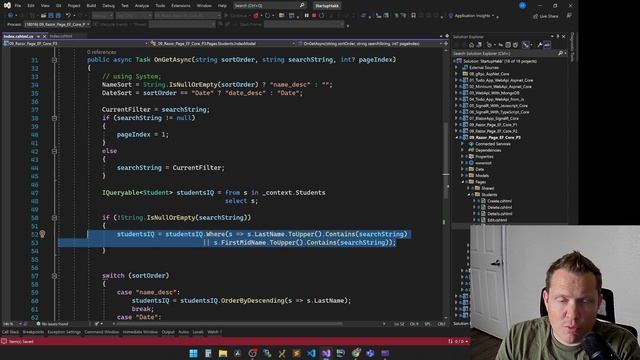Close the Index.cshtml.cs tab
640x360 pixels.
click(44, 36)
